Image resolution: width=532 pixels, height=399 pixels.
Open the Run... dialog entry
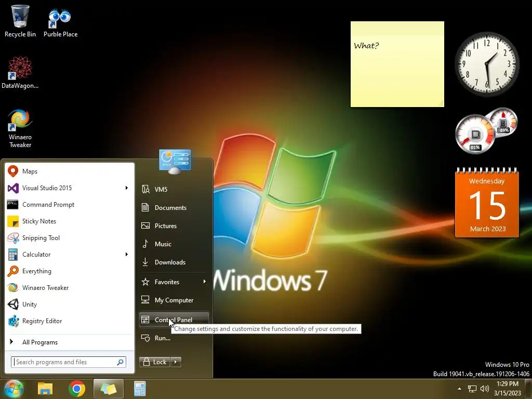[174, 338]
